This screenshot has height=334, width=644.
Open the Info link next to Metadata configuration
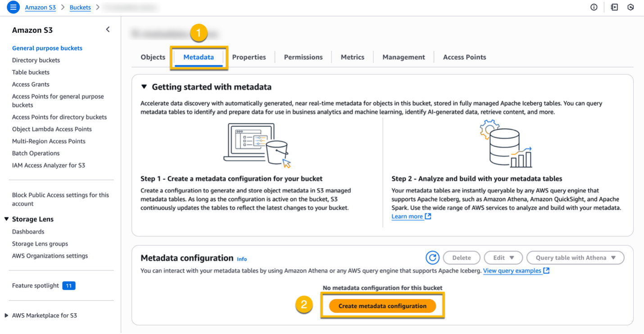coord(242,259)
